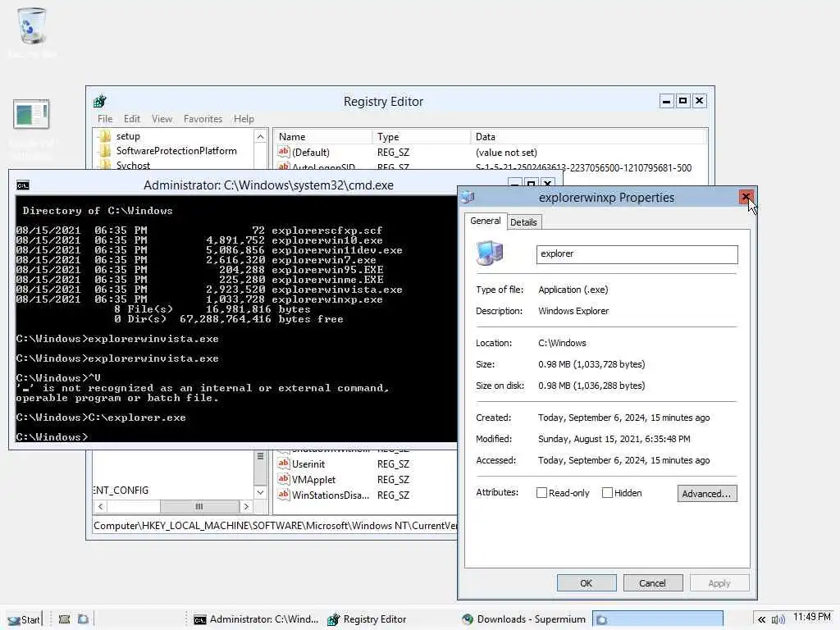Click the highlighted active taskbar button
840x630 pixels.
(x=658, y=619)
